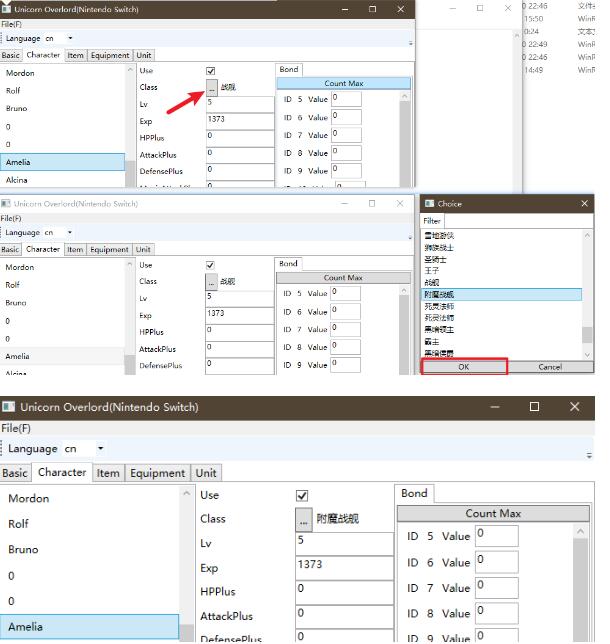Screen dimensions: 610x644
Task: Select Amelia in bottom window character list
Action: tap(90, 627)
